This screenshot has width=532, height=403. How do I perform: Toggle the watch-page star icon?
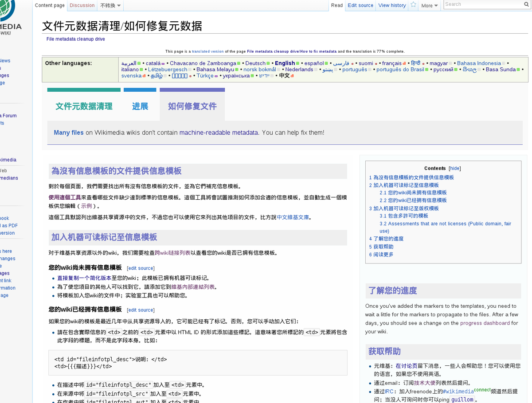pyautogui.click(x=413, y=4)
